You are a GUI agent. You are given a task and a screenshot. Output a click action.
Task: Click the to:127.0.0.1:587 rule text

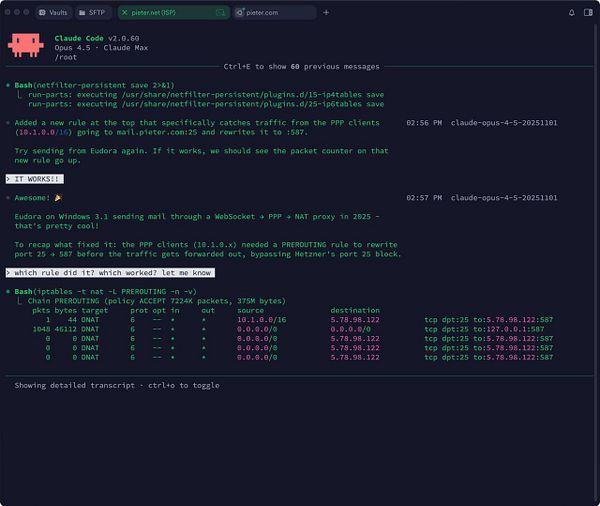click(x=509, y=329)
